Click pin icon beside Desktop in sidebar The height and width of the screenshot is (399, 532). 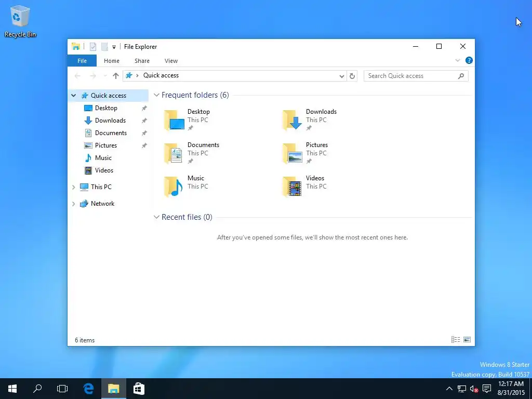(x=144, y=108)
